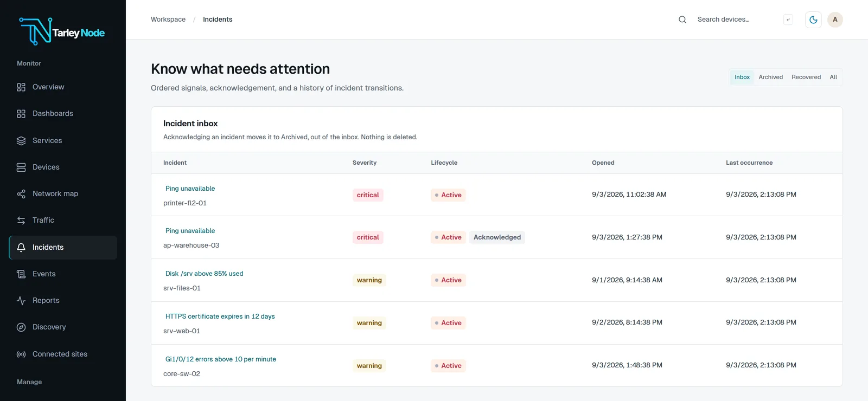Open the Network map share icon
Image resolution: width=868 pixels, height=401 pixels.
pyautogui.click(x=21, y=194)
